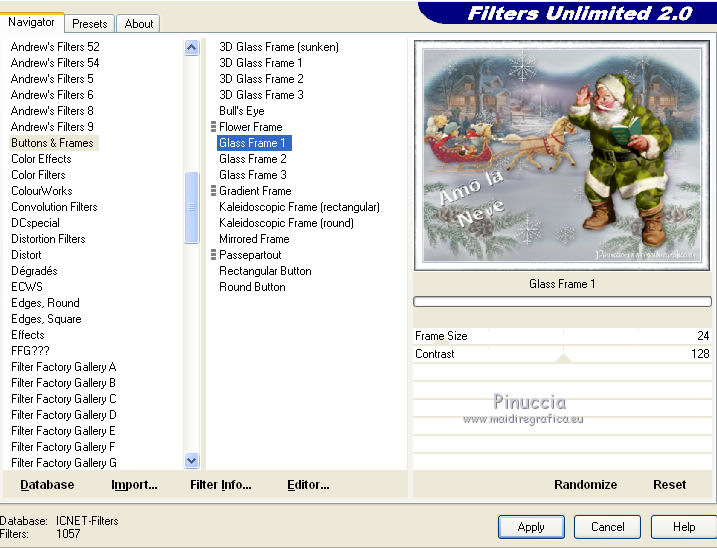The image size is (717, 548).
Task: Choose Flower Frame filter
Action: tap(251, 127)
